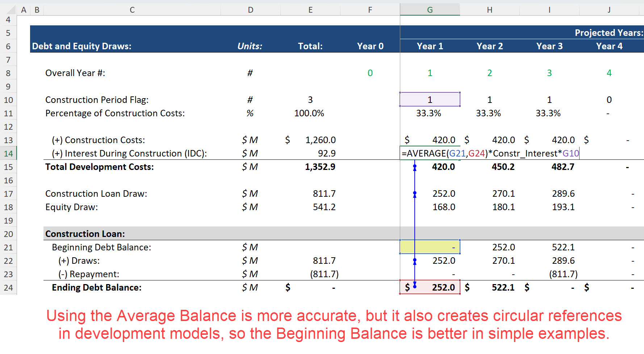Click Equity Draw Year 1 value 168.0
Image resolution: width=644 pixels, height=354 pixels.
(x=444, y=207)
